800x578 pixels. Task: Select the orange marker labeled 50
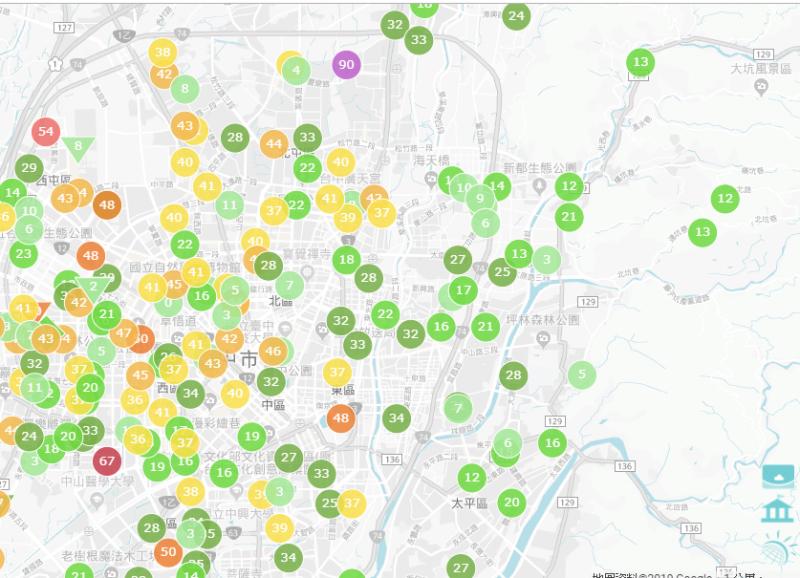(x=168, y=551)
